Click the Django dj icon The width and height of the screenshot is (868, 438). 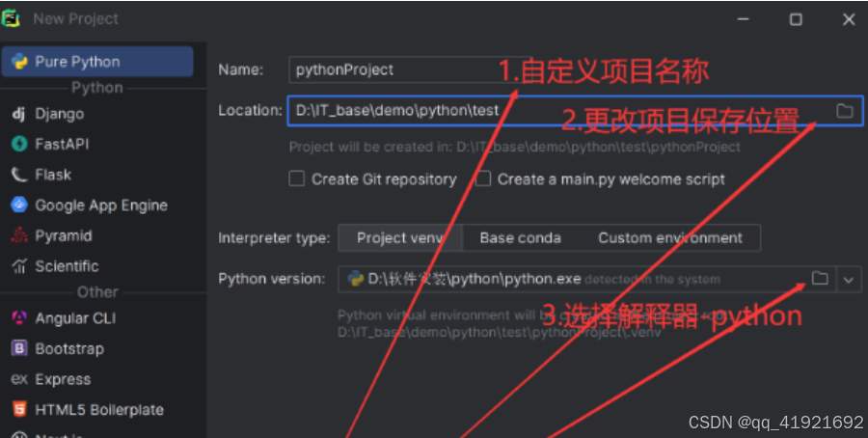coord(19,114)
